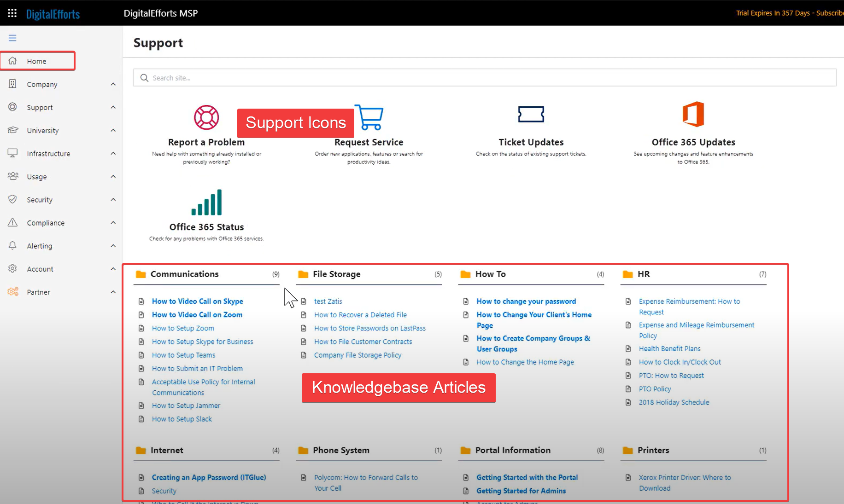Open How to Store Passwords on LastPass
This screenshot has width=844, height=504.
tap(370, 328)
